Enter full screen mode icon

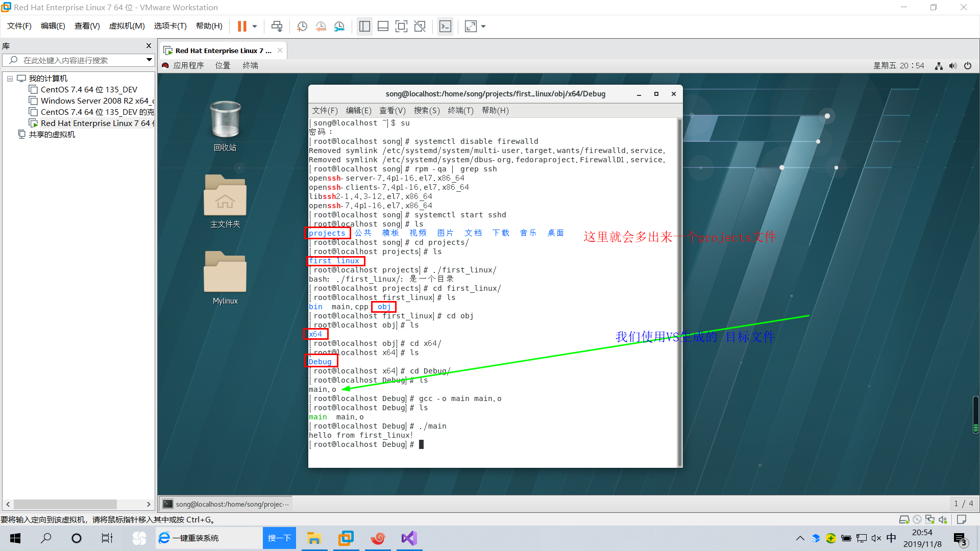tap(401, 26)
